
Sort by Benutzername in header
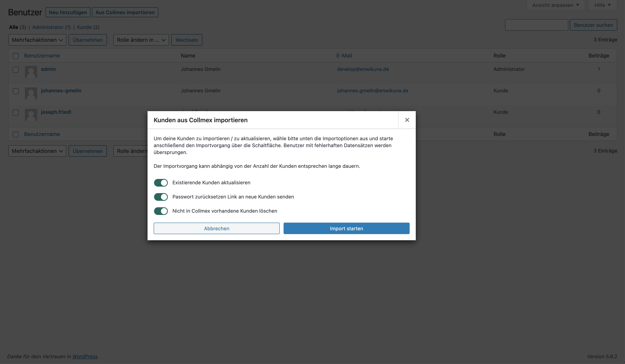click(42, 56)
